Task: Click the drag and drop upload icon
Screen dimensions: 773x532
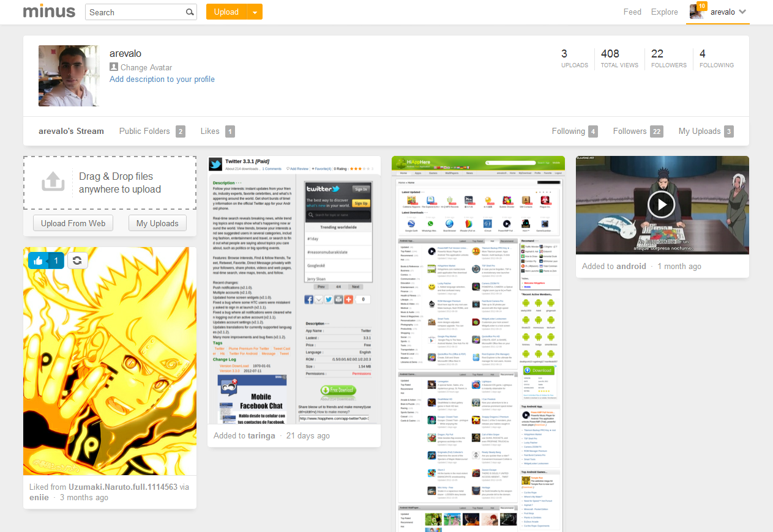Action: [x=53, y=182]
